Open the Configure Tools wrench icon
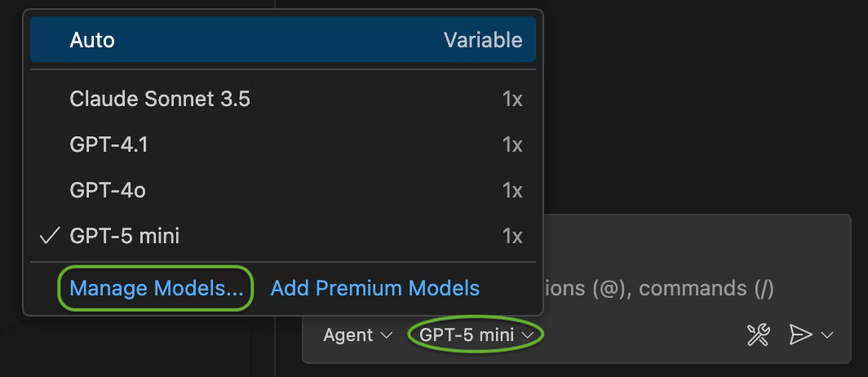Viewport: 868px width, 377px height. click(x=759, y=335)
